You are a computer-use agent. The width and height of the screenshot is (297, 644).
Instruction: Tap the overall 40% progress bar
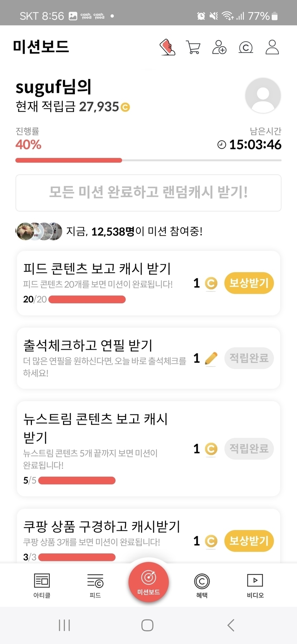(148, 160)
